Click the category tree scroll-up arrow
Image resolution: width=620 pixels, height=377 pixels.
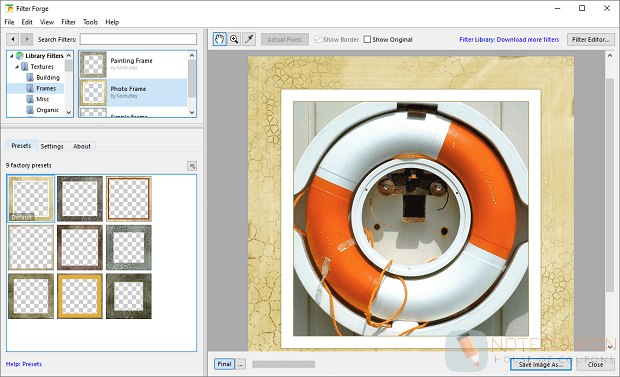pyautogui.click(x=69, y=55)
